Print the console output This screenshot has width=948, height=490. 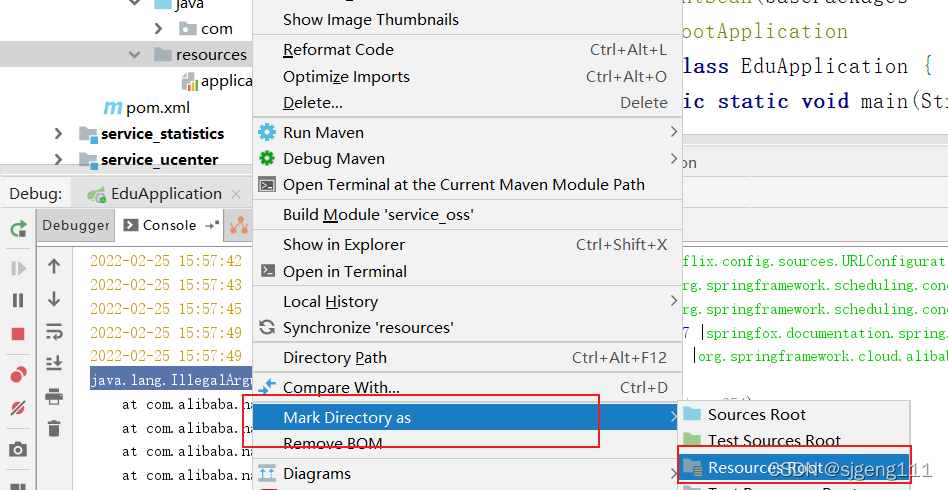(x=54, y=396)
